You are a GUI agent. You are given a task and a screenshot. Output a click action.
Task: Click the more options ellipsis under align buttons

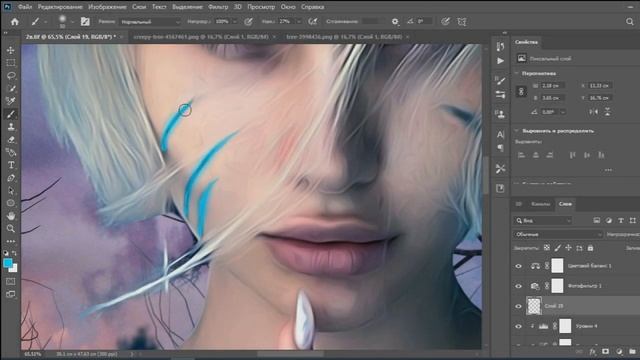pyautogui.click(x=608, y=170)
